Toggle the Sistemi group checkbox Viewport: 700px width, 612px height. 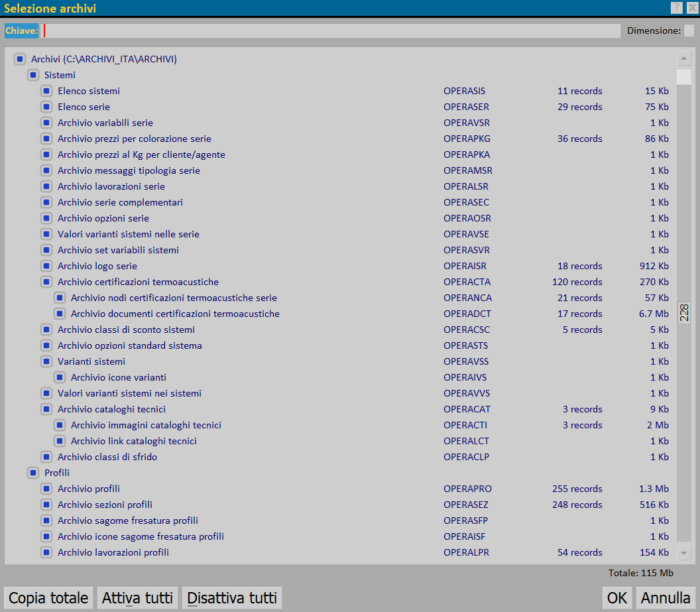click(x=33, y=75)
